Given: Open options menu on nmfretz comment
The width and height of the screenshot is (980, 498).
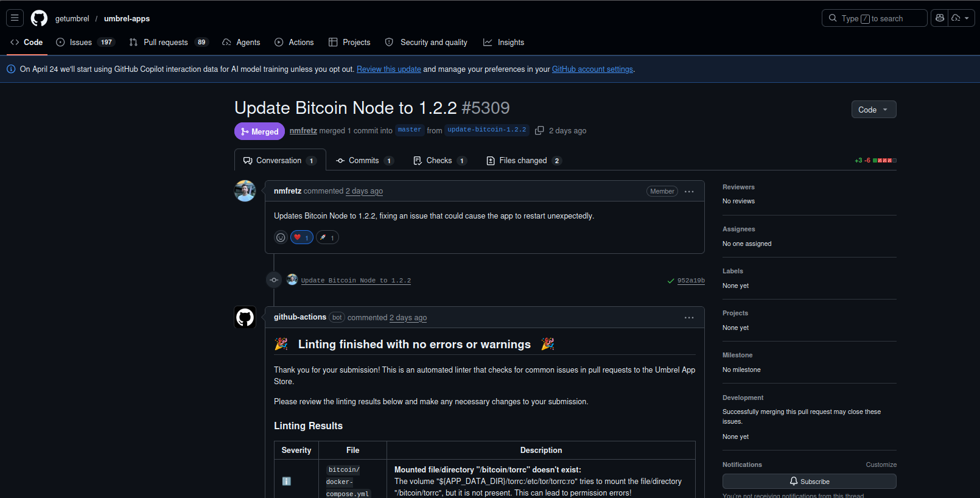Looking at the screenshot, I should [689, 191].
